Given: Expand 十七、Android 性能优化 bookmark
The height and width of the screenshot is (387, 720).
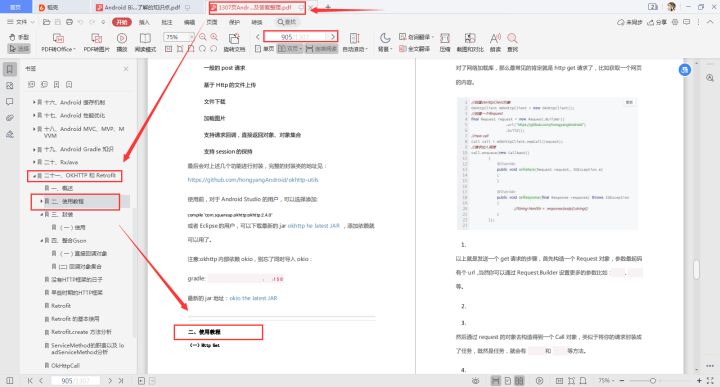Looking at the screenshot, I should 34,116.
